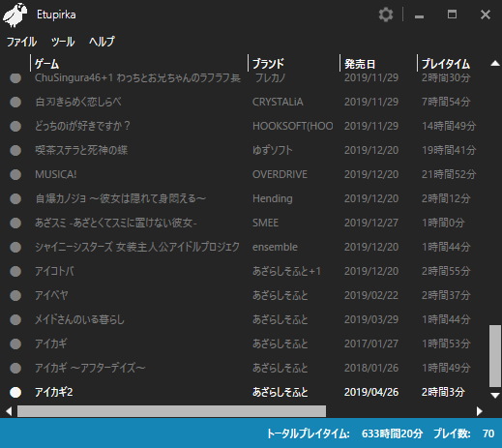The width and height of the screenshot is (502, 448).
Task: Open the ツール menu
Action: point(63,42)
